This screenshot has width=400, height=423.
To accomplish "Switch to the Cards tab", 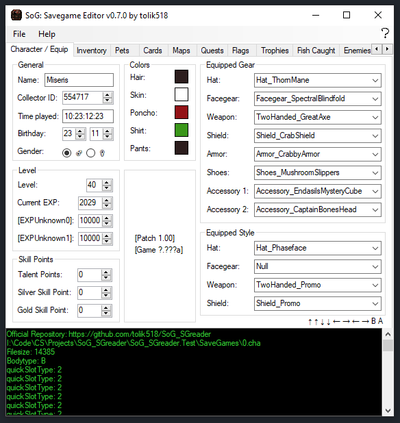I will [x=153, y=51].
